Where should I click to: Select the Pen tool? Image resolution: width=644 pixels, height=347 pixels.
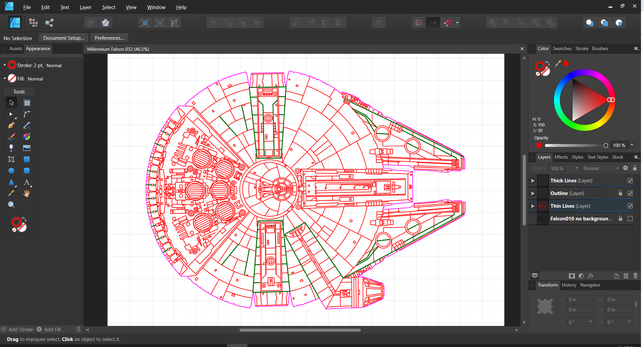click(x=11, y=126)
